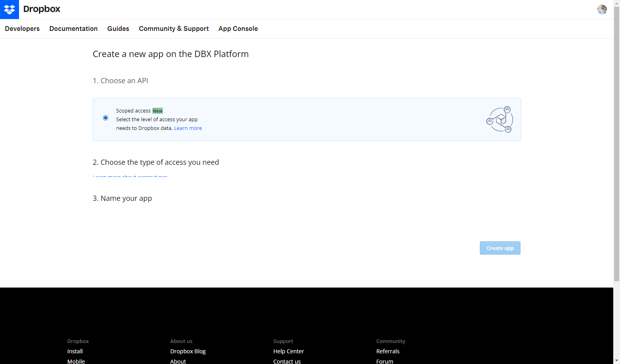This screenshot has height=364, width=620.
Task: Click the green 'New' badge
Action: point(158,111)
